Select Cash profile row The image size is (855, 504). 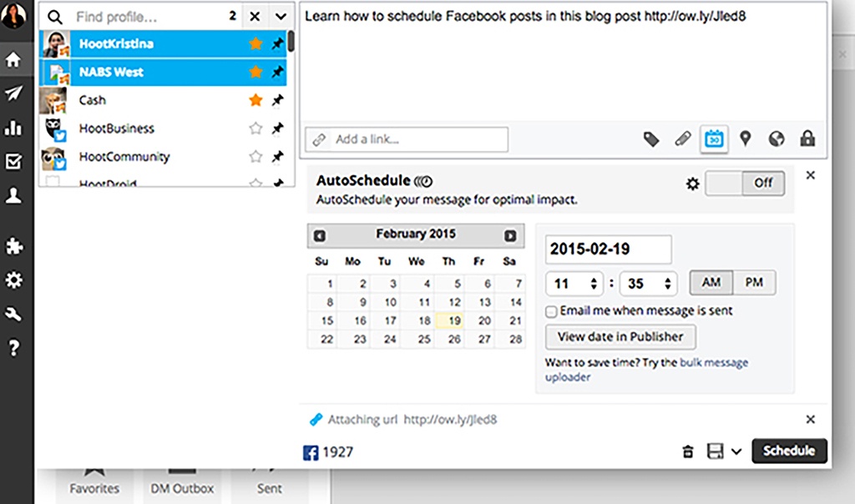(163, 100)
